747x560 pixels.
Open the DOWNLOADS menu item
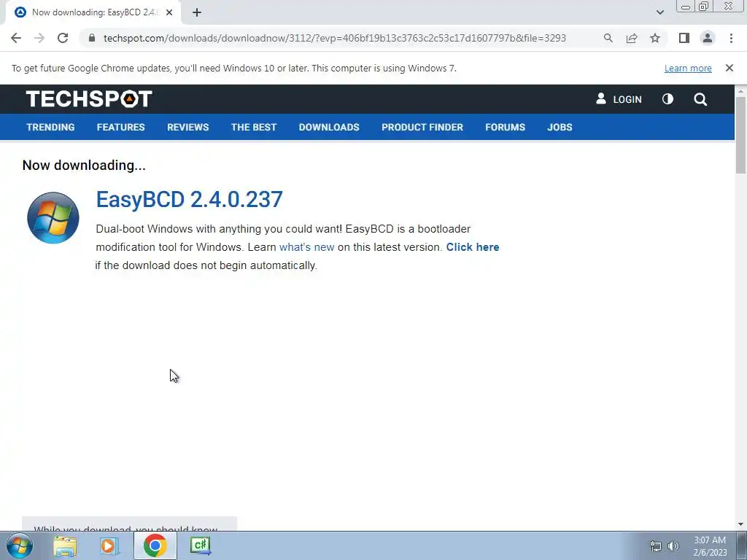[x=329, y=127]
